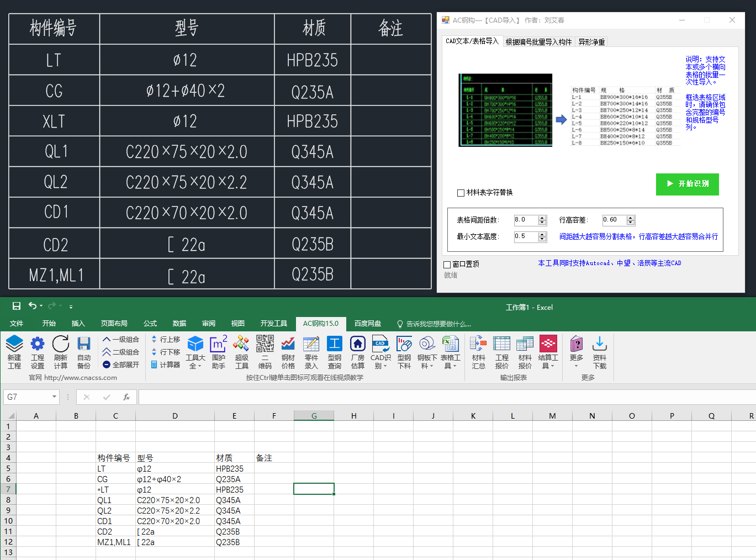
Task: Expand the Name Box dropdown arrow
Action: [54, 397]
